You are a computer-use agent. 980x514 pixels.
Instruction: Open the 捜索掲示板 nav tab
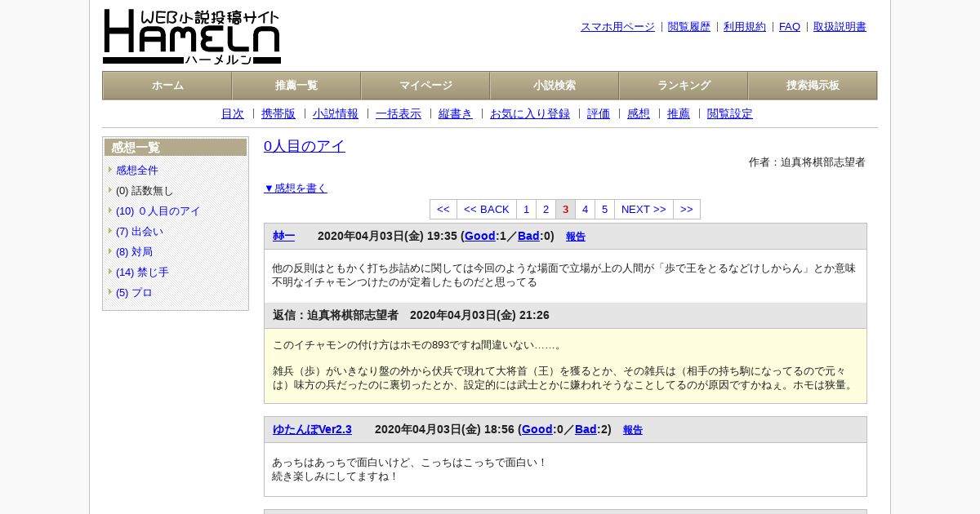(813, 86)
